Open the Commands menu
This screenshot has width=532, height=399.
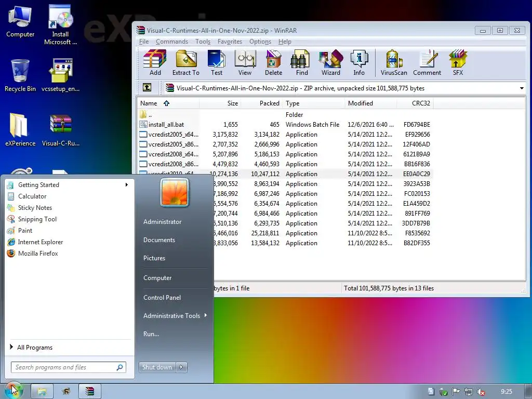[171, 42]
